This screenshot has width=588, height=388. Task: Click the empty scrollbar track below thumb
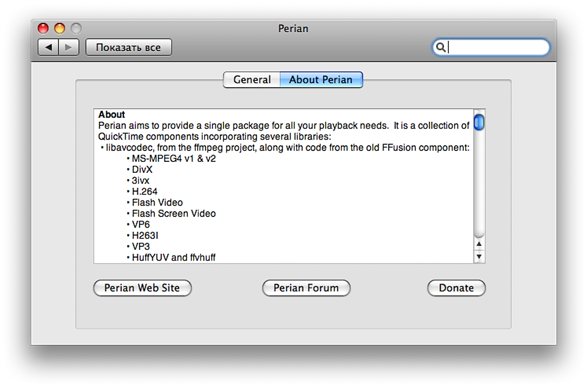click(x=479, y=184)
